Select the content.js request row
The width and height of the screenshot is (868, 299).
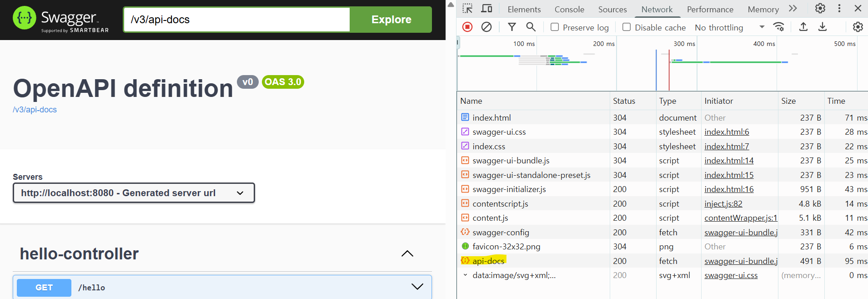pyautogui.click(x=662, y=218)
